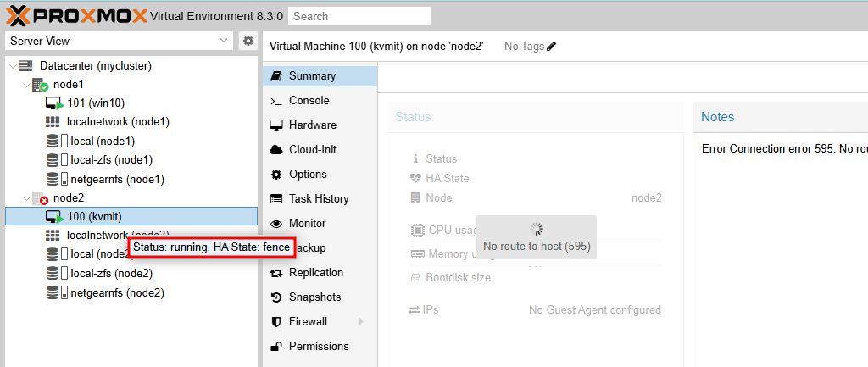Select node1 in the tree
868x367 pixels.
tap(68, 85)
